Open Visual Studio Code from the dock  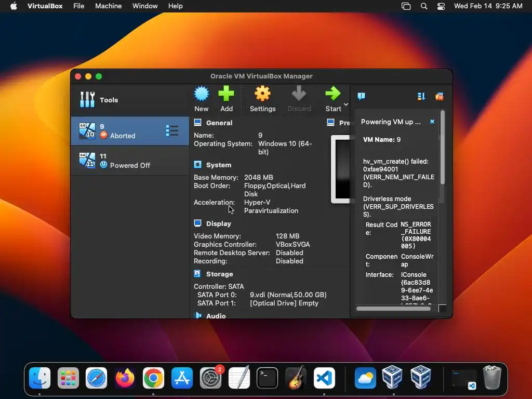[324, 378]
